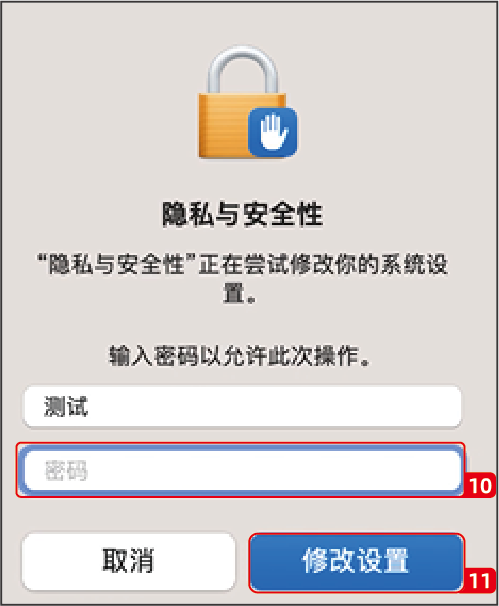The width and height of the screenshot is (499, 606).
Task: Click the quoted “隐私与安全性” in the message
Action: tap(117, 264)
